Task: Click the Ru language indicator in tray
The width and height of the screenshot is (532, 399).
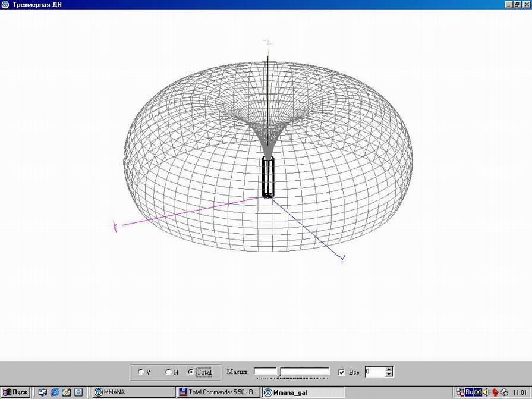Action: [x=469, y=392]
